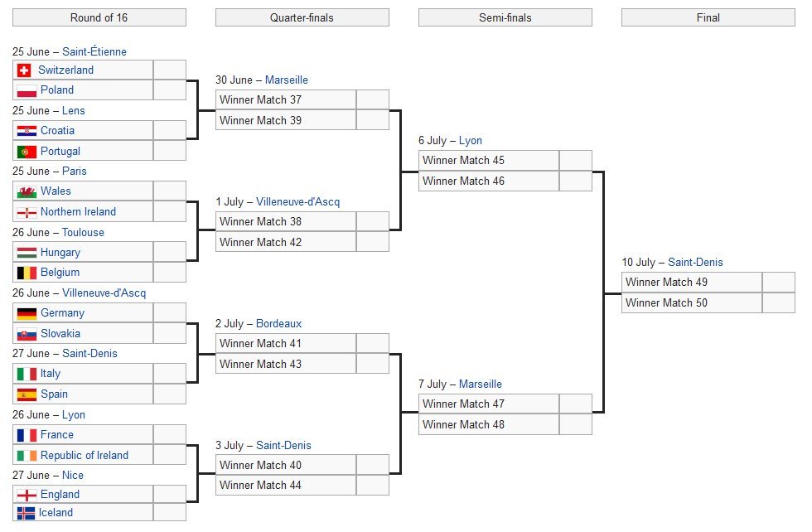Click the Germany flag icon

(27, 313)
